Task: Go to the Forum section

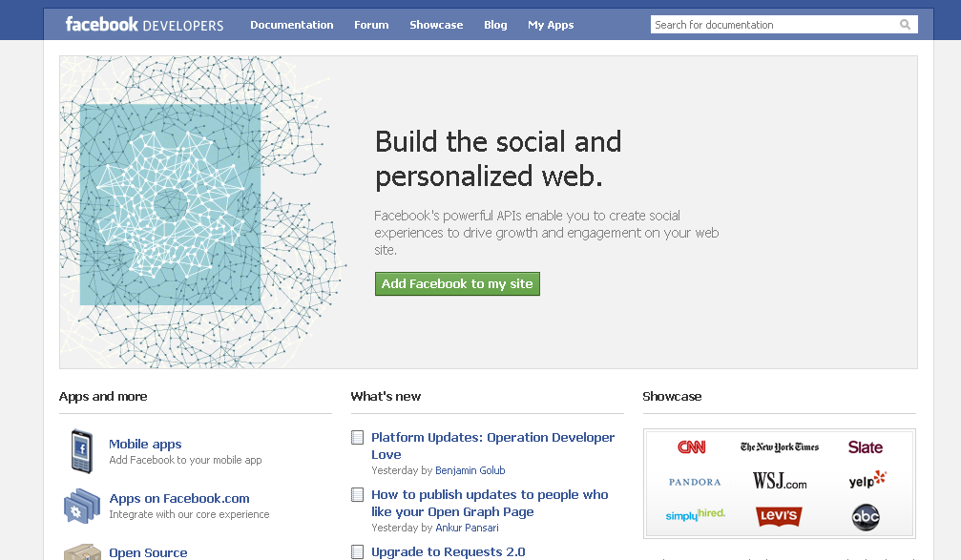Action: [371, 25]
